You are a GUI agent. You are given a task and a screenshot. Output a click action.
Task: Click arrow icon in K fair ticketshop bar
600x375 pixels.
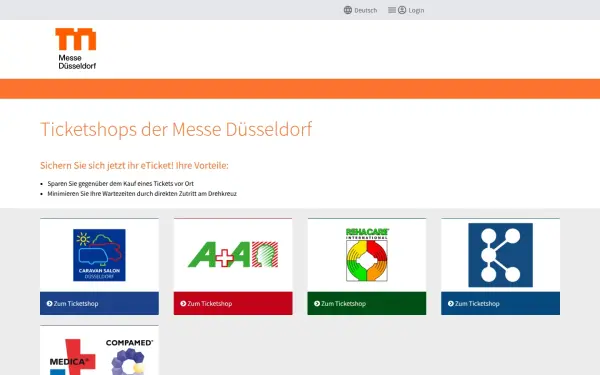pos(450,303)
